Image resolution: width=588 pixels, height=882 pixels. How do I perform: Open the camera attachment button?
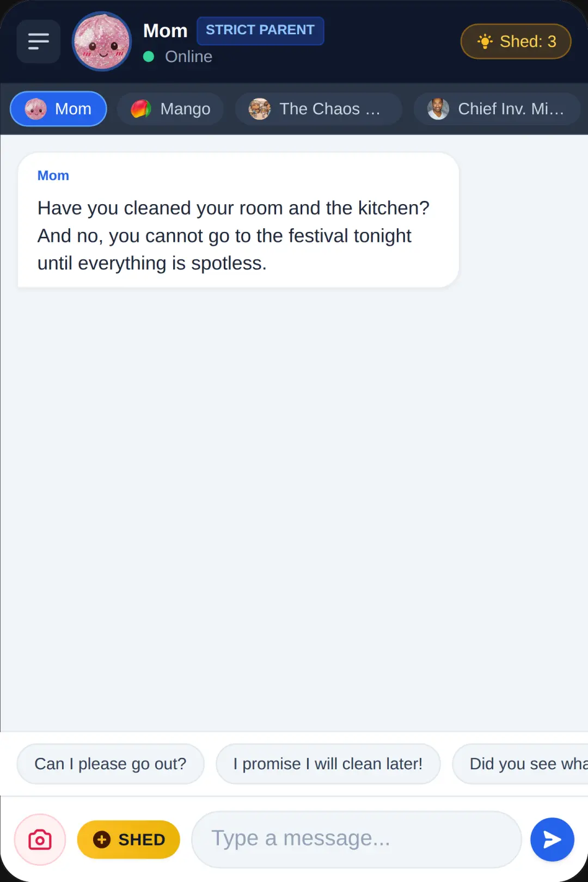click(40, 840)
